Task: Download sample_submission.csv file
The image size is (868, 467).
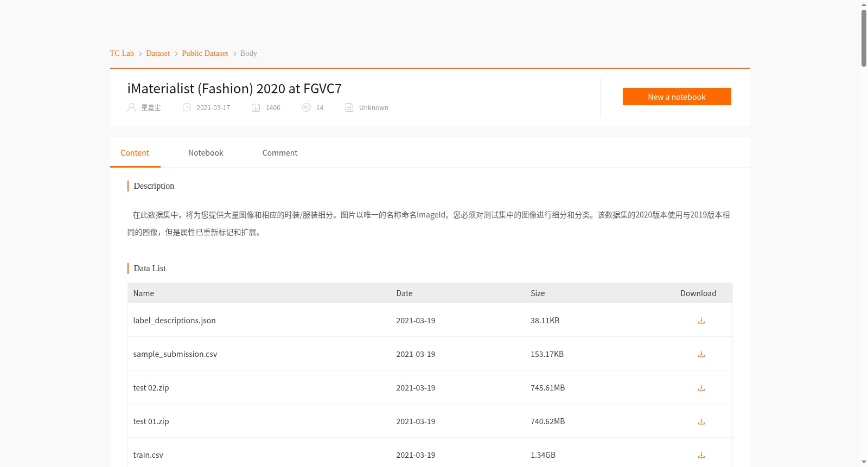Action: (x=701, y=354)
